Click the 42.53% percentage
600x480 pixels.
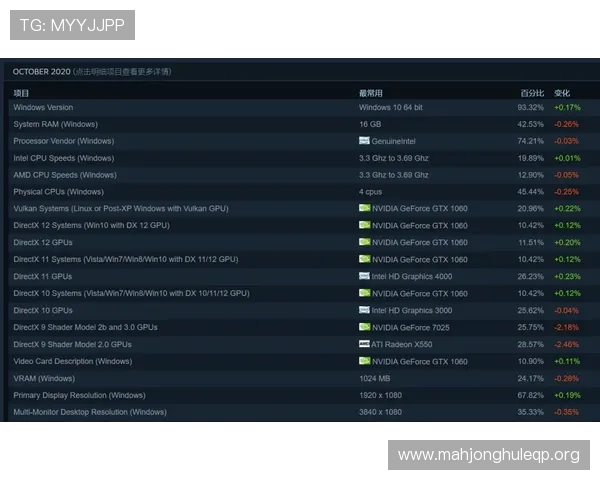[x=530, y=124]
